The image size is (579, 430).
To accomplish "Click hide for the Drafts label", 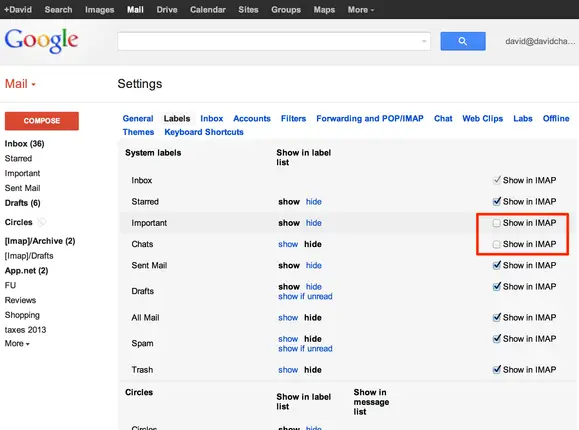I will [x=314, y=287].
